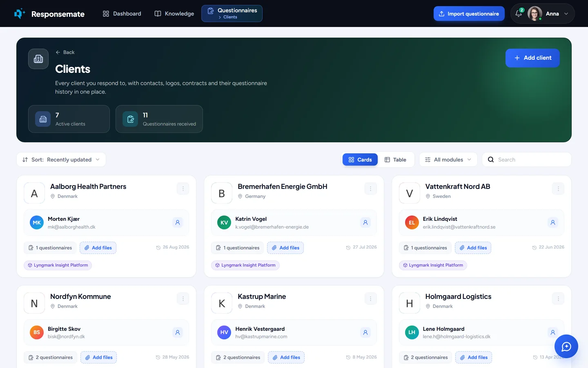
Task: Open contact profile for Erik Lindqvist
Action: (553, 223)
